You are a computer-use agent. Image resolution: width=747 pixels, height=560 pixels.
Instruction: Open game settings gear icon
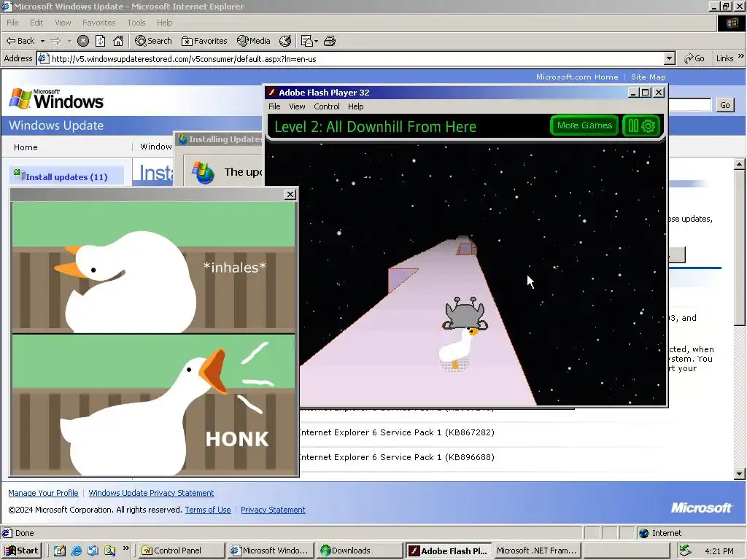click(649, 125)
